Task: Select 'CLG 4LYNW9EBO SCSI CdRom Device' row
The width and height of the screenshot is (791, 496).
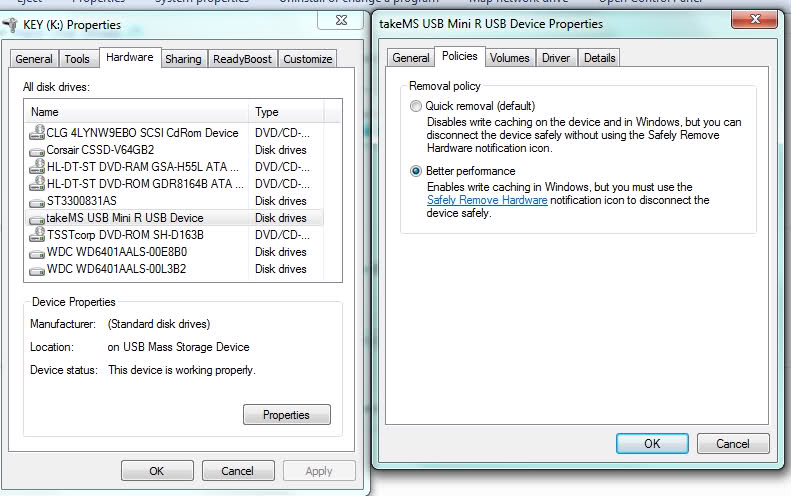Action: (x=174, y=133)
